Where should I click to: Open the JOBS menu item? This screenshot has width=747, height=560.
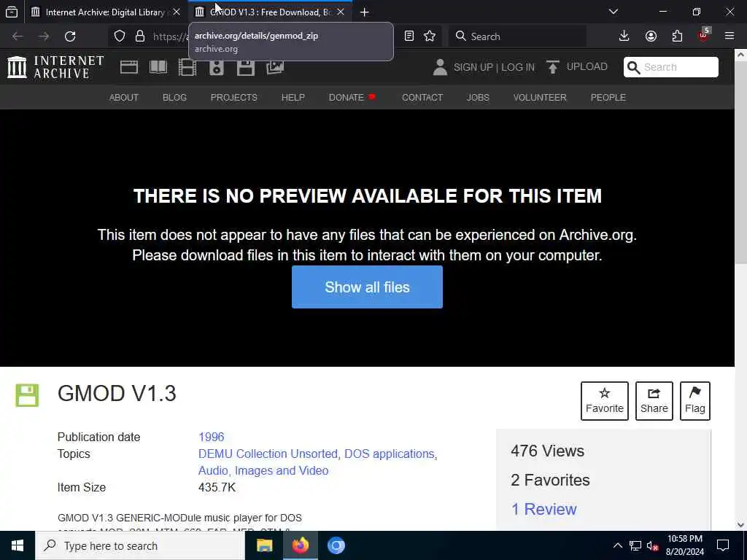[478, 97]
